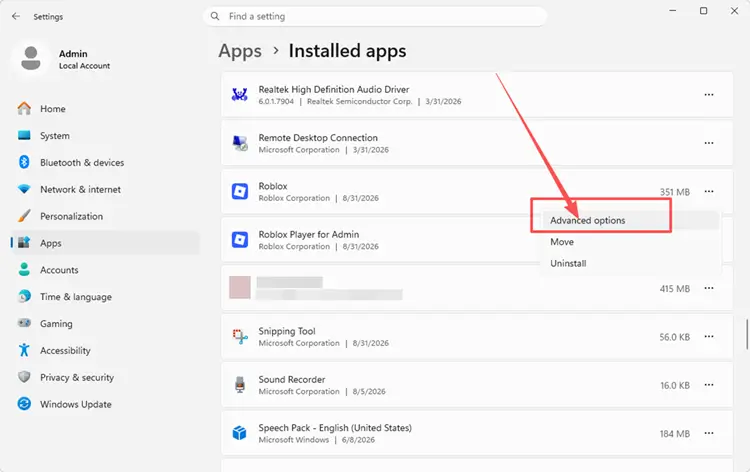Select Gaming in the sidebar
Screen dimensions: 750x472
coord(104,323)
